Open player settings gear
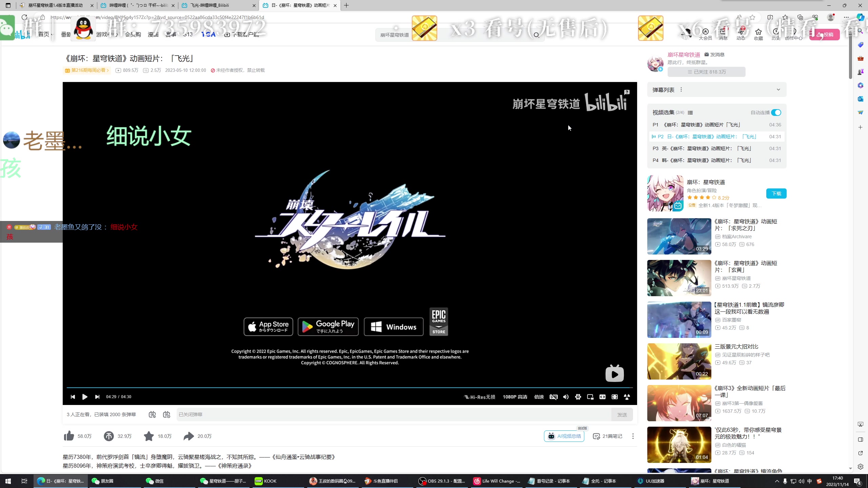868x488 pixels. (578, 397)
